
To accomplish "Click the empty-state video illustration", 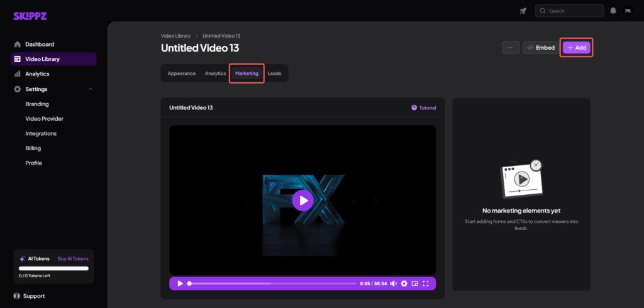I will pyautogui.click(x=521, y=179).
